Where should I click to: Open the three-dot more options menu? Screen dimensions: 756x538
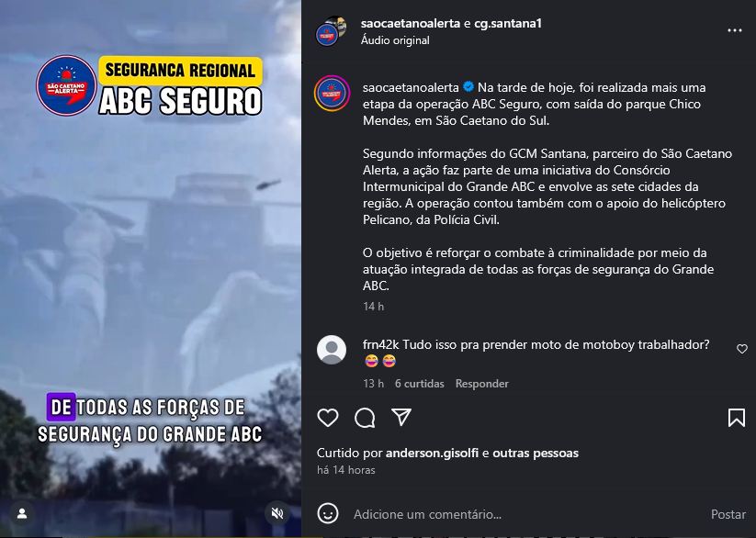pyautogui.click(x=734, y=30)
